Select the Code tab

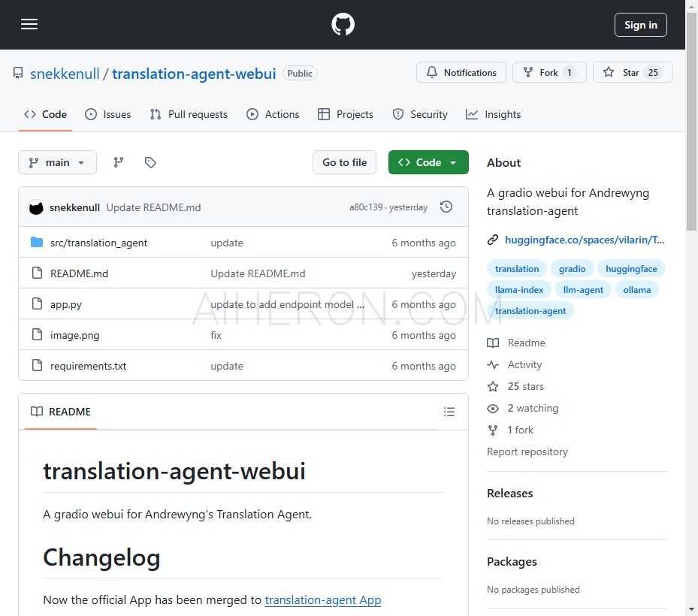click(x=45, y=114)
